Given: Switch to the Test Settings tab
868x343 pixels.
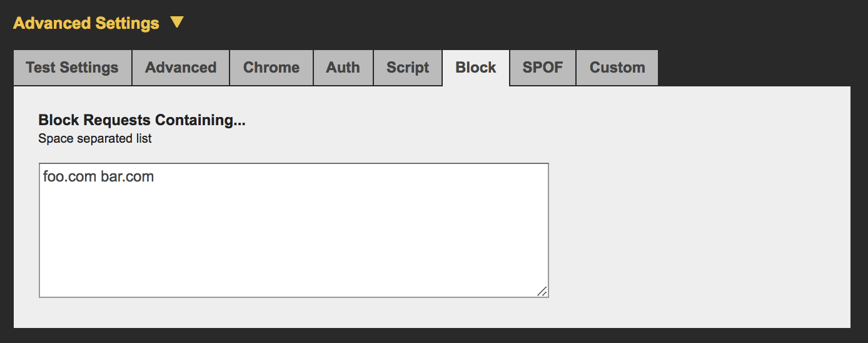Looking at the screenshot, I should click(72, 68).
